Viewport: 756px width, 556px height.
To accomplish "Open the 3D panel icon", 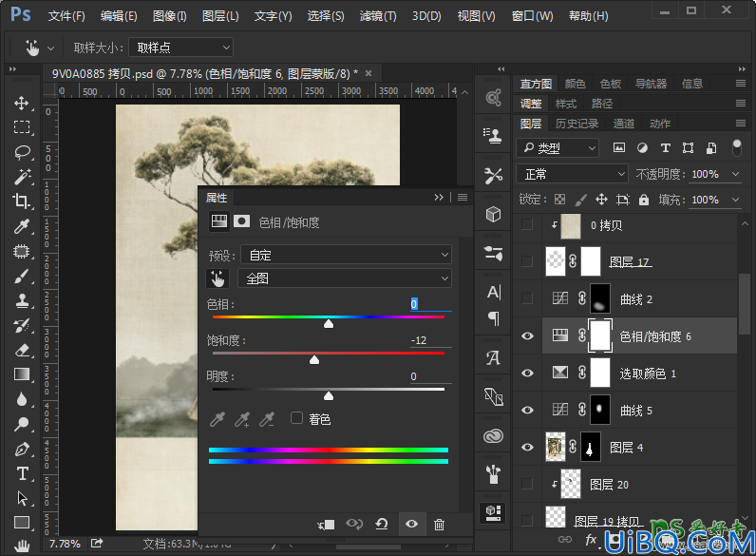I will point(493,214).
